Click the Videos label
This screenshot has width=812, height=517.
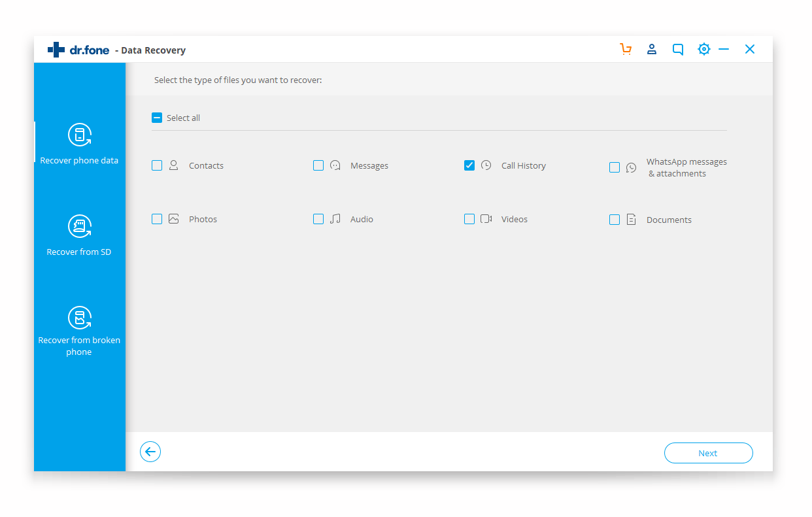tap(515, 219)
